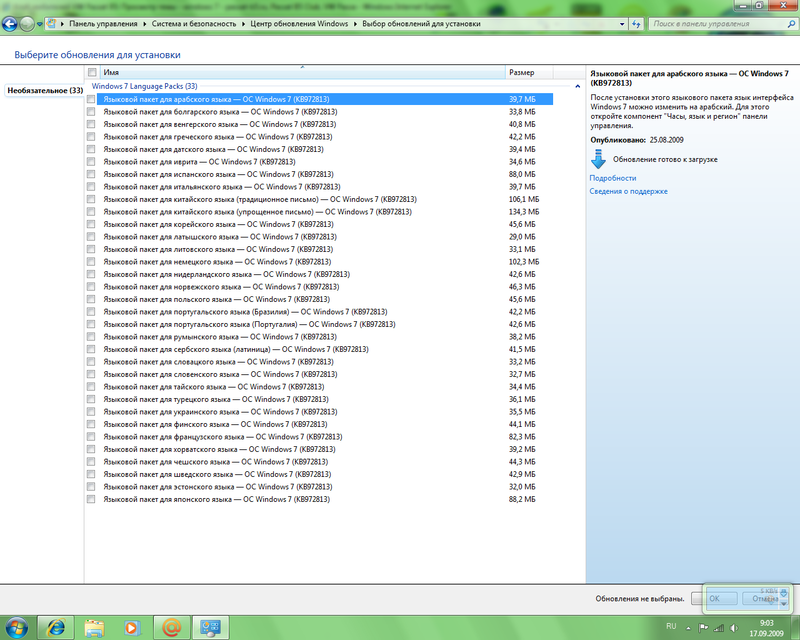Sort by the 'Размер' column header
This screenshot has width=800, height=640.
529,72
